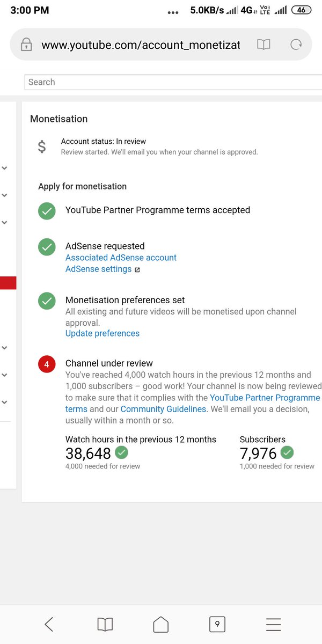Go back using the browser back arrow
This screenshot has width=322, height=644.
49,624
